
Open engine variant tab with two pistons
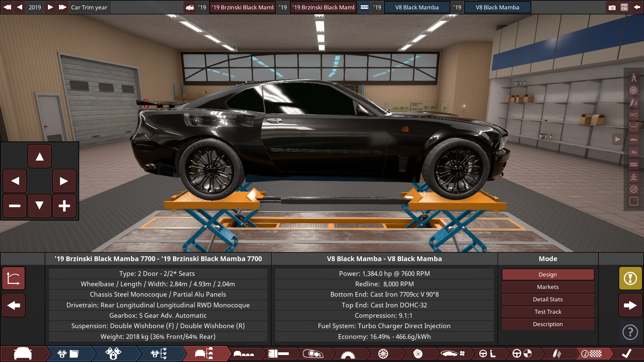pos(113,354)
